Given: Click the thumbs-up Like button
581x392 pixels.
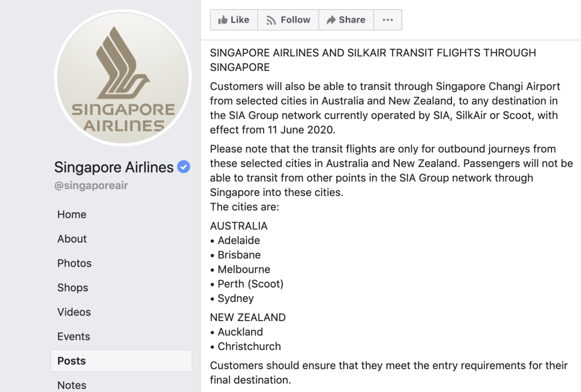Looking at the screenshot, I should coord(233,20).
